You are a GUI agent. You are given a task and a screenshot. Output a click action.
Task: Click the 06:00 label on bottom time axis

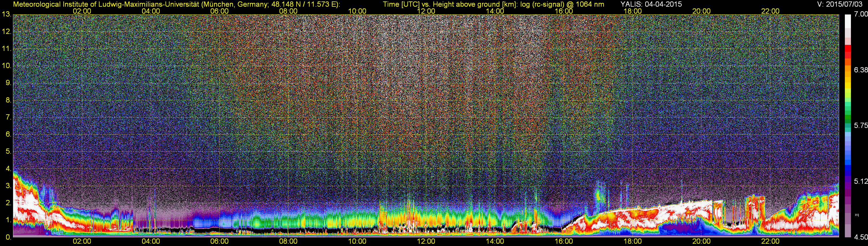pyautogui.click(x=219, y=241)
